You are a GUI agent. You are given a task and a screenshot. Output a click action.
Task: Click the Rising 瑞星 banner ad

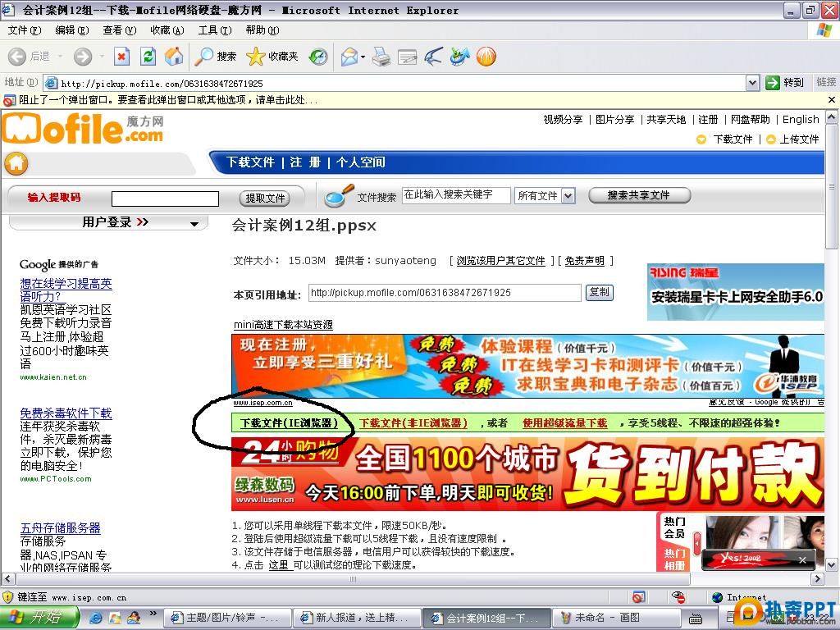(736, 292)
